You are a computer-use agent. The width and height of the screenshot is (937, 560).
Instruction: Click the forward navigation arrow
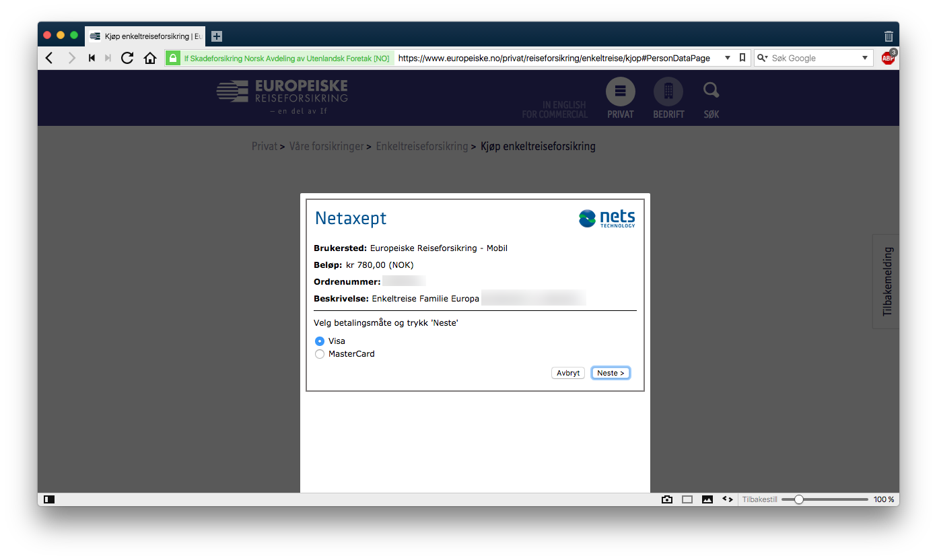(x=71, y=58)
